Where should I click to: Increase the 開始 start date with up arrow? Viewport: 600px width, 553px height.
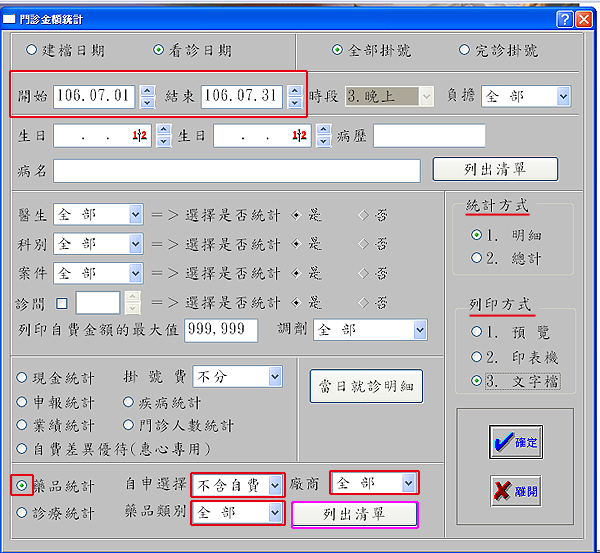[x=147, y=90]
